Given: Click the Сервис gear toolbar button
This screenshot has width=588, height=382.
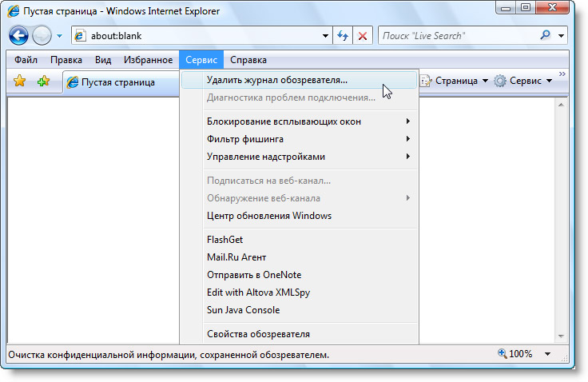Looking at the screenshot, I should tap(523, 81).
